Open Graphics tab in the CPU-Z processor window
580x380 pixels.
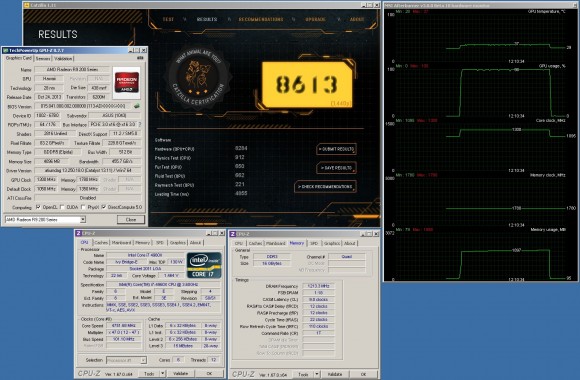pyautogui.click(x=178, y=243)
